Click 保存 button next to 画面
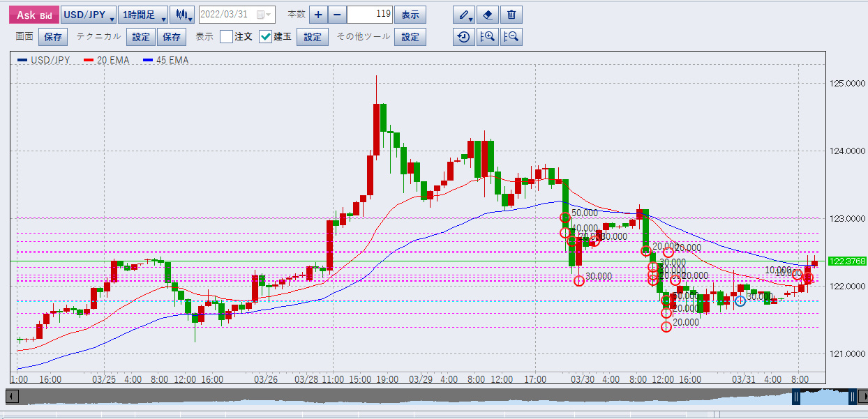The height and width of the screenshot is (419, 868). pos(53,37)
